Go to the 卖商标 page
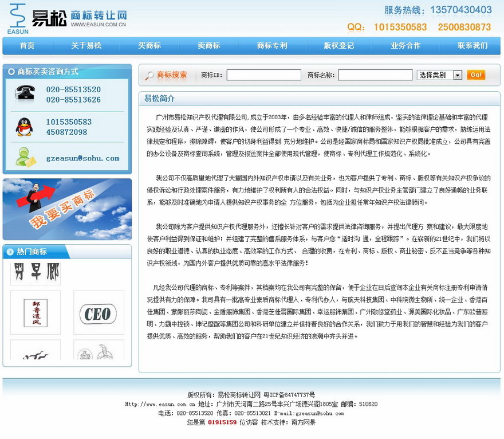 click(x=209, y=46)
